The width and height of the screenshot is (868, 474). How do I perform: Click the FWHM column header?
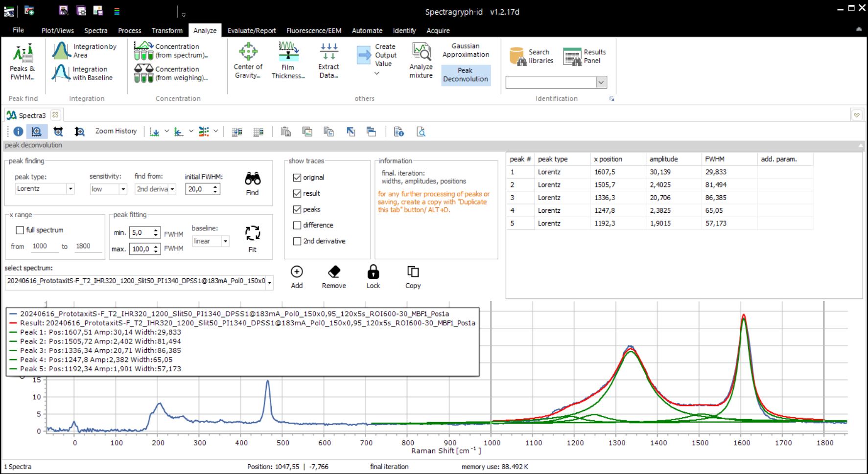point(729,159)
